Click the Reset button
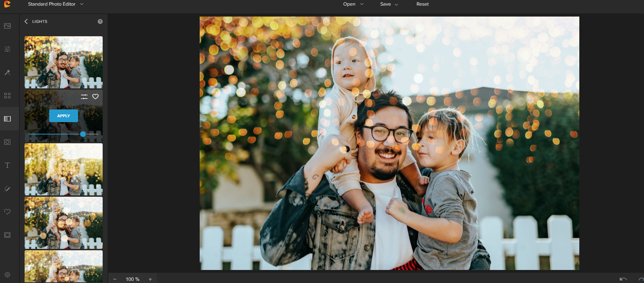The image size is (644, 283). [423, 4]
